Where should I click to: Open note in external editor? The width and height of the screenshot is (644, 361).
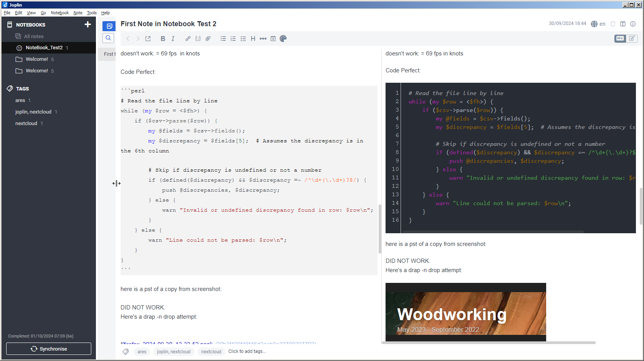[148, 38]
